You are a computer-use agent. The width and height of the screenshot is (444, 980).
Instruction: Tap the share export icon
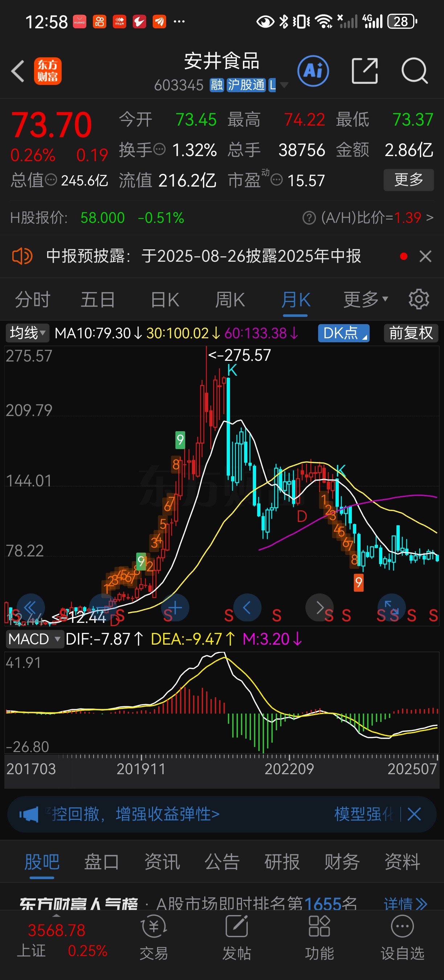tap(365, 71)
